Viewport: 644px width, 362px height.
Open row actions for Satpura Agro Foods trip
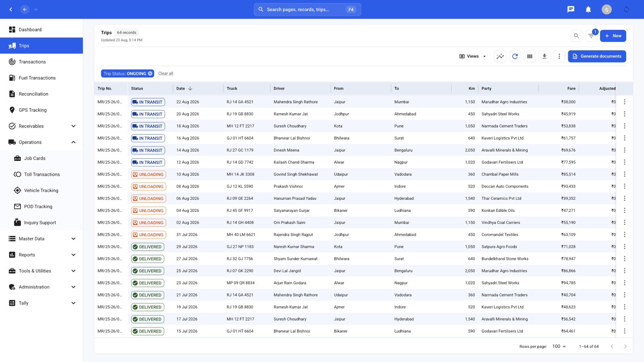click(x=624, y=247)
